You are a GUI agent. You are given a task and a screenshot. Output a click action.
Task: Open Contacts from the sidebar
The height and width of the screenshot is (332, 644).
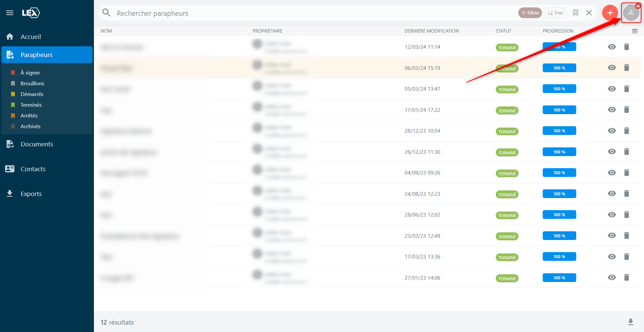(x=33, y=169)
